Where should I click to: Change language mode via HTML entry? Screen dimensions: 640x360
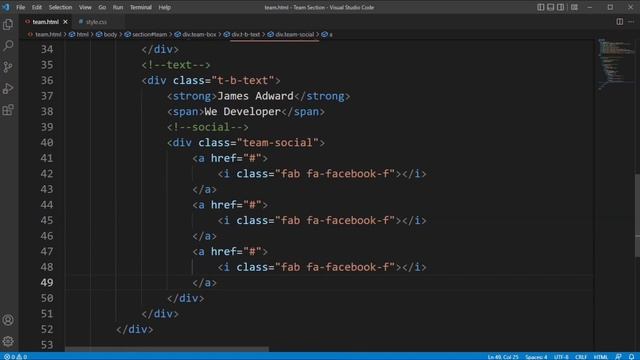(x=600, y=356)
